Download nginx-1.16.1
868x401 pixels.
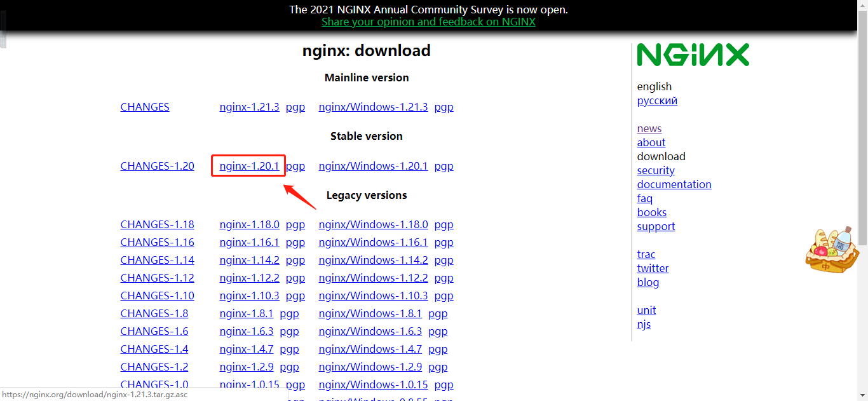pyautogui.click(x=249, y=242)
